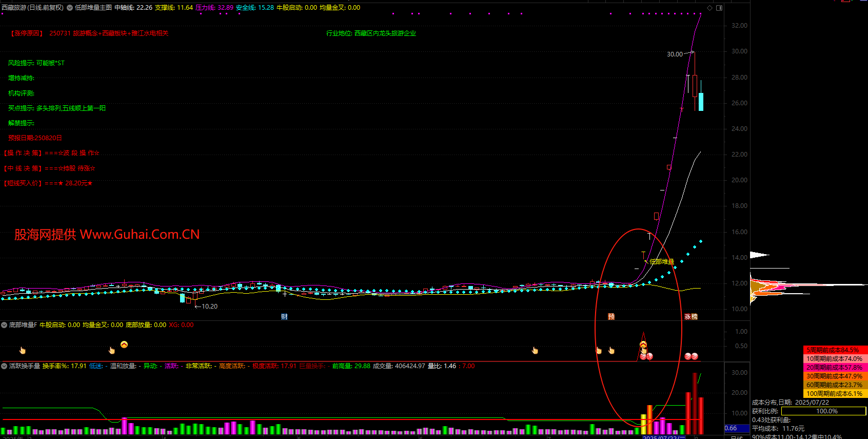Click the 获利比例 100.0% progress bar
This screenshot has width=868, height=439.
tap(823, 411)
